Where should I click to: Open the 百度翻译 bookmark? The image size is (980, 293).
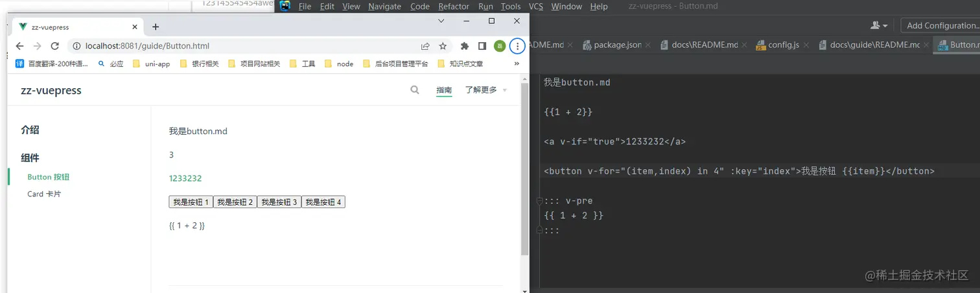[x=52, y=64]
